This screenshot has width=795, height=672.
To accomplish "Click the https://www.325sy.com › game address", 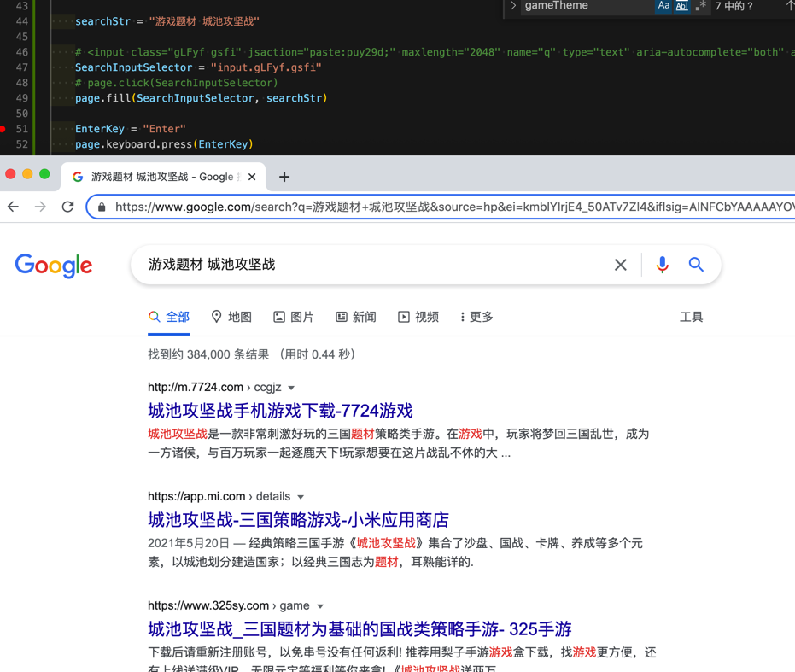I will pos(229,605).
